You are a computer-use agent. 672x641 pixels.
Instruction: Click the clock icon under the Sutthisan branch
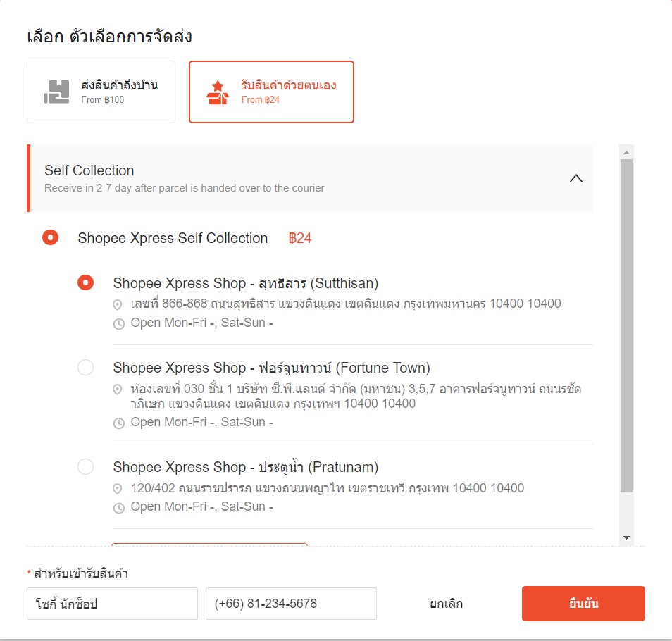pos(119,323)
